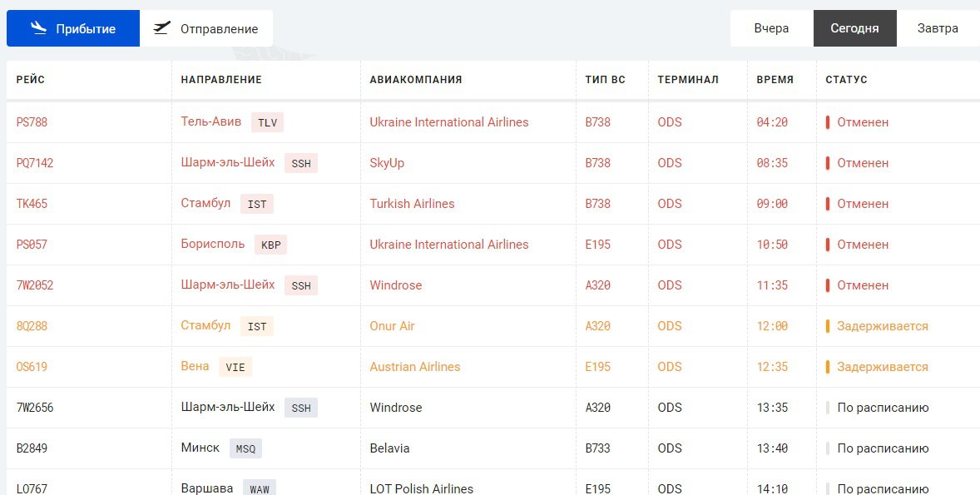980x495 pixels.
Task: Open flight LO767 details
Action: click(x=32, y=488)
